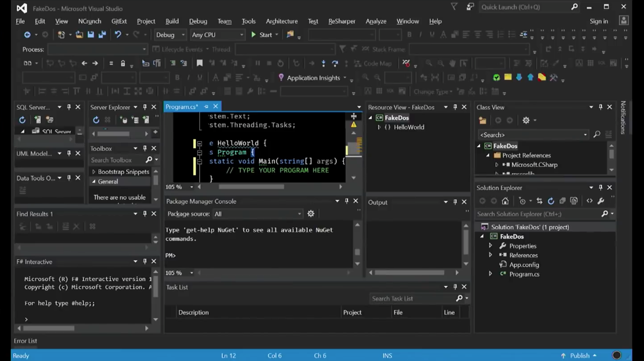Toggle auto-hide pin on Solution Explorer
The height and width of the screenshot is (361, 644).
[601, 188]
